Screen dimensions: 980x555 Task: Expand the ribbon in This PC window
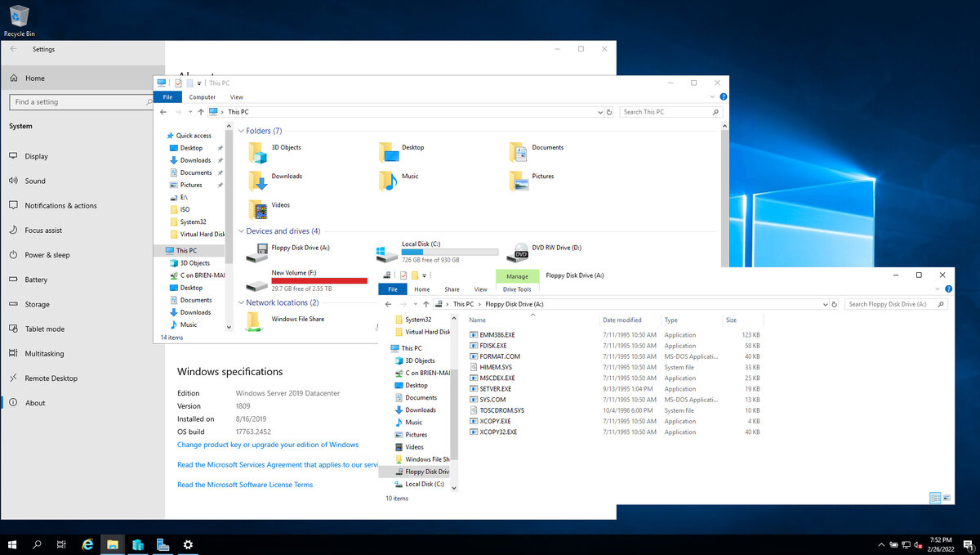(714, 96)
